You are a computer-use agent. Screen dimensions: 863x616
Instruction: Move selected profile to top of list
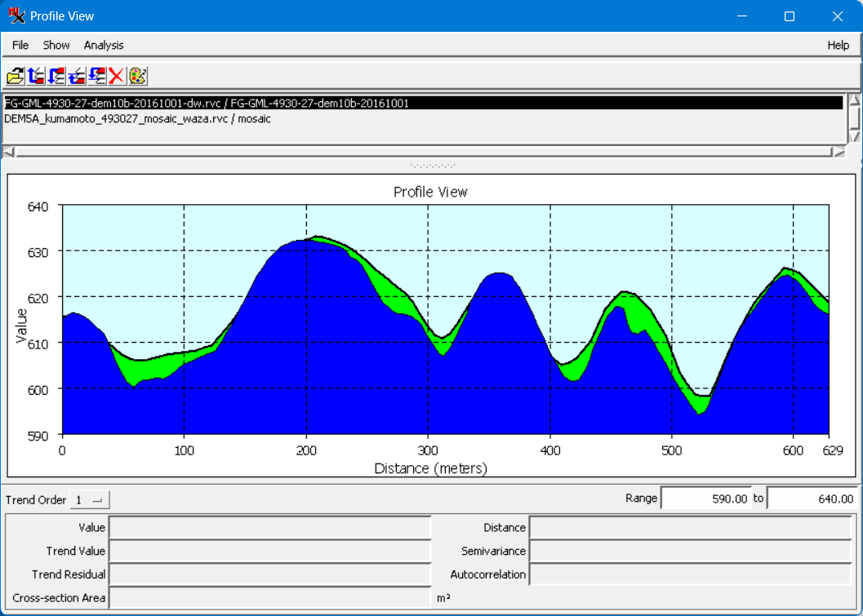(x=36, y=76)
